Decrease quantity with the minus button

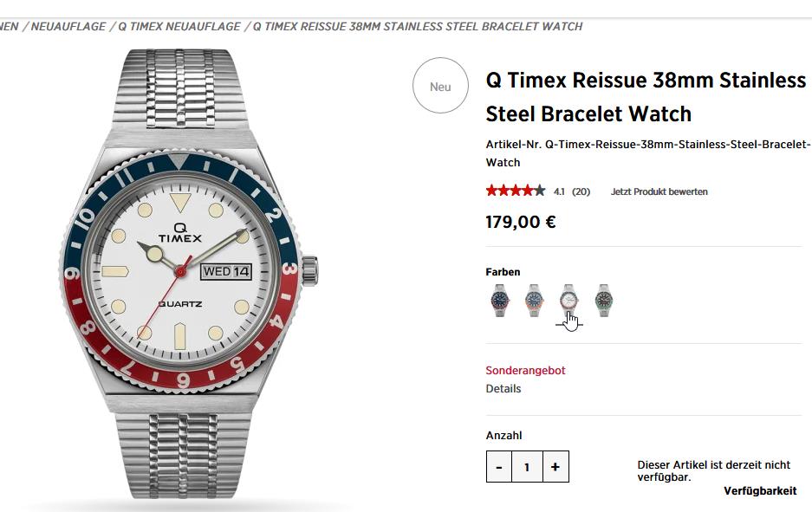pos(499,468)
